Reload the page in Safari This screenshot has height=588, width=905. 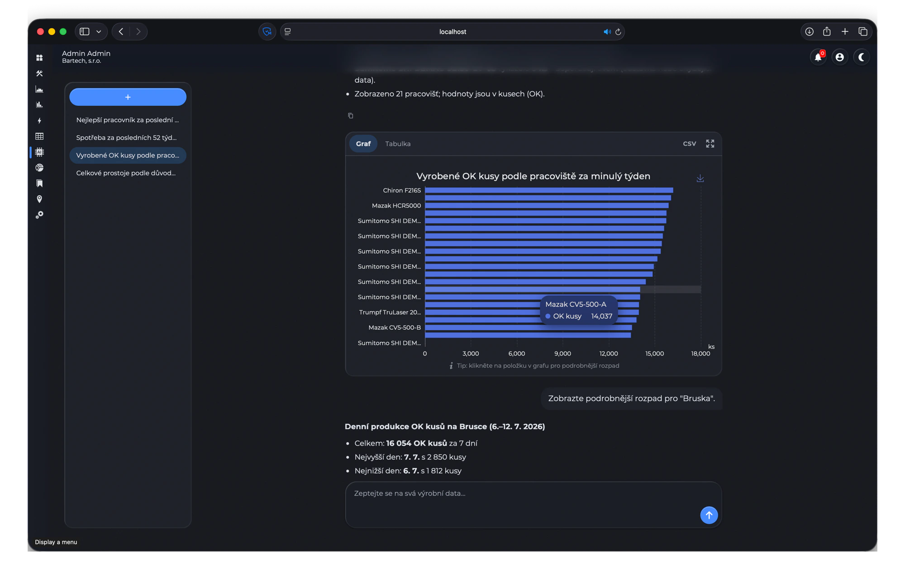click(x=618, y=32)
